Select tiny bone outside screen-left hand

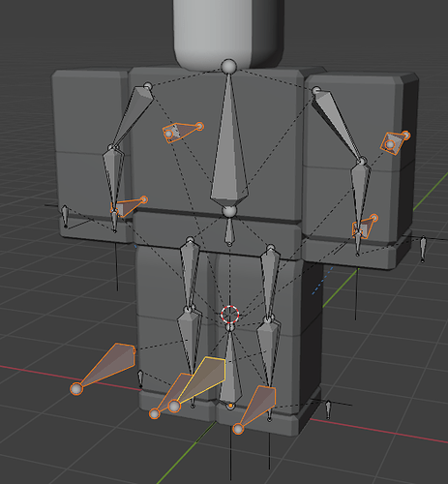click(x=65, y=216)
